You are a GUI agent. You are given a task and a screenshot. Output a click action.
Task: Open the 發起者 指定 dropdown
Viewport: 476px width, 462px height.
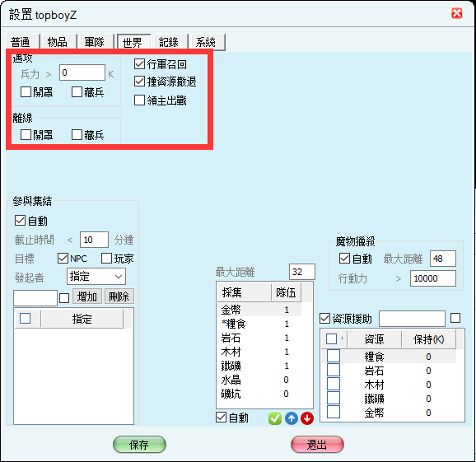(96, 277)
